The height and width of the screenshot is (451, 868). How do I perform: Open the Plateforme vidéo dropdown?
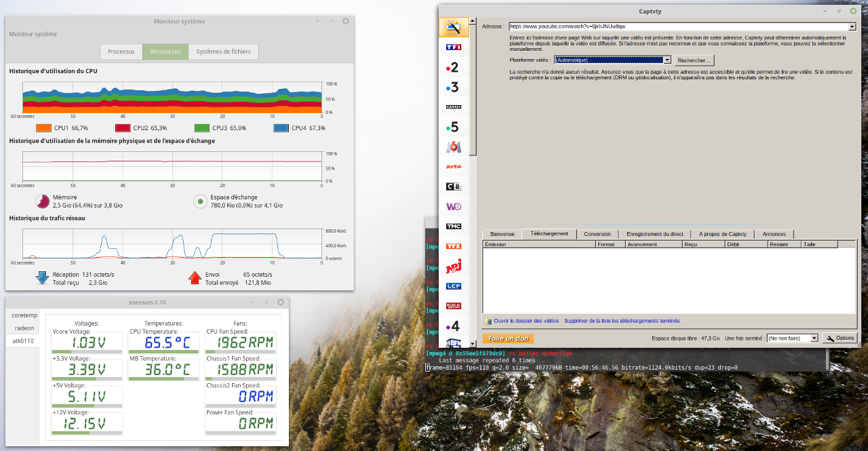tap(667, 60)
